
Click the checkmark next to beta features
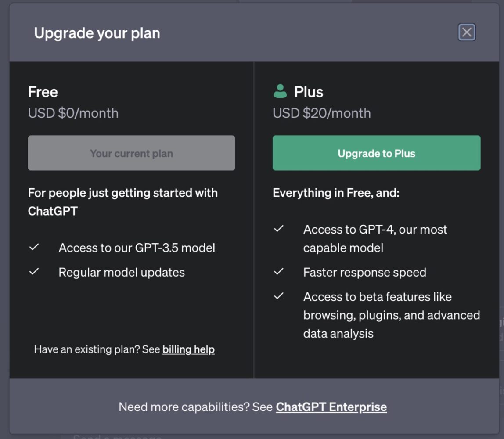pos(280,296)
